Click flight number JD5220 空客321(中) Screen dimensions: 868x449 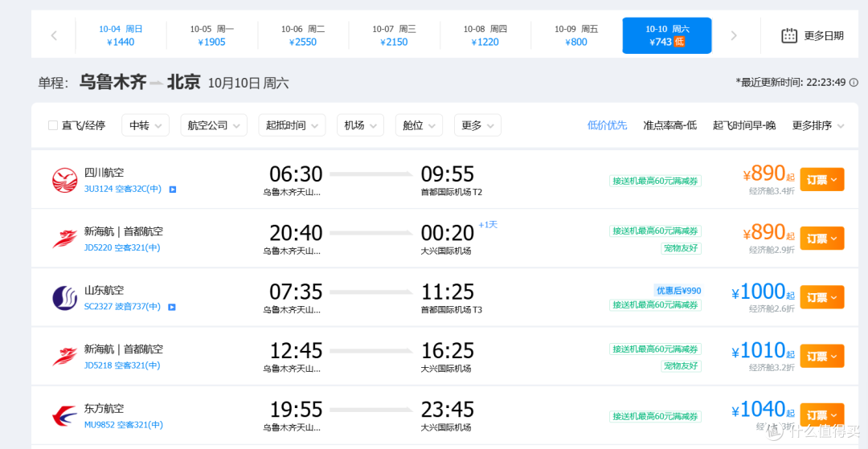[x=122, y=247]
